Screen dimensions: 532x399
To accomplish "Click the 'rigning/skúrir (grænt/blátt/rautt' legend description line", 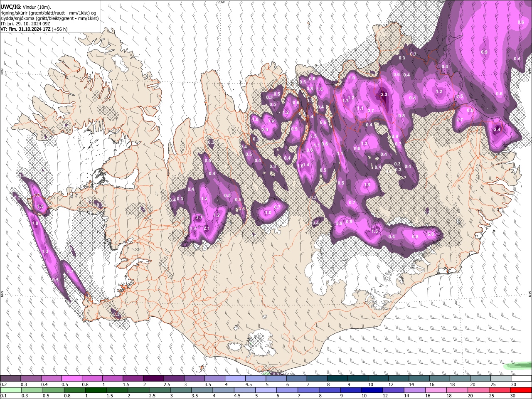I will (49, 13).
